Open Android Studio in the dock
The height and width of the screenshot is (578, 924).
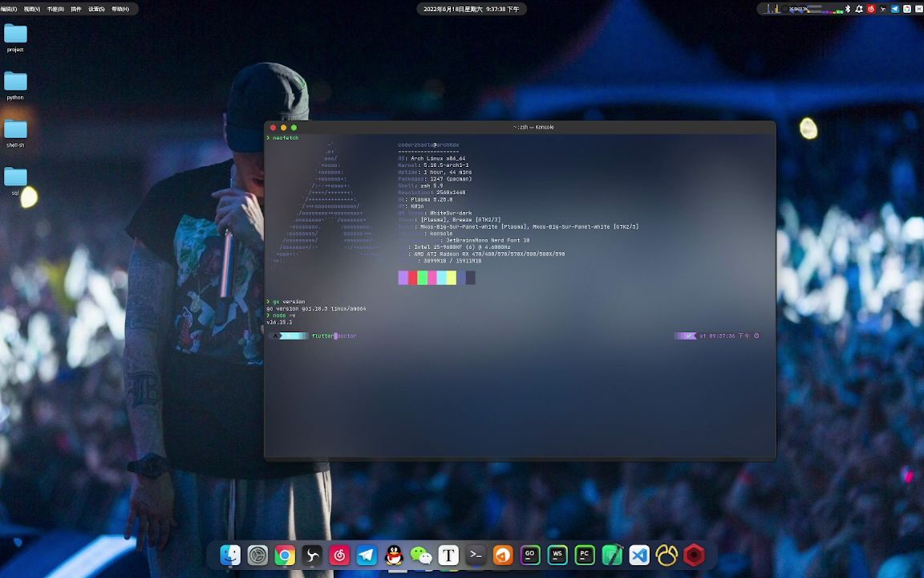click(612, 555)
